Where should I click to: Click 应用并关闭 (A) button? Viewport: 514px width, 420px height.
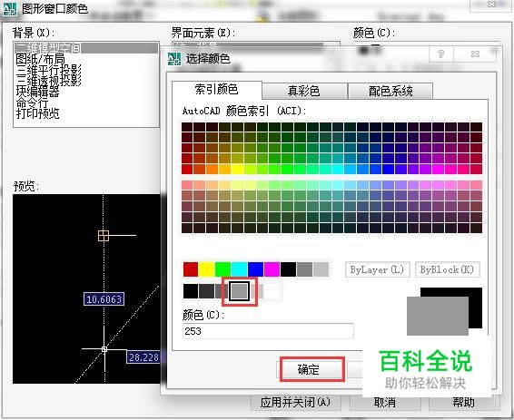tap(296, 403)
